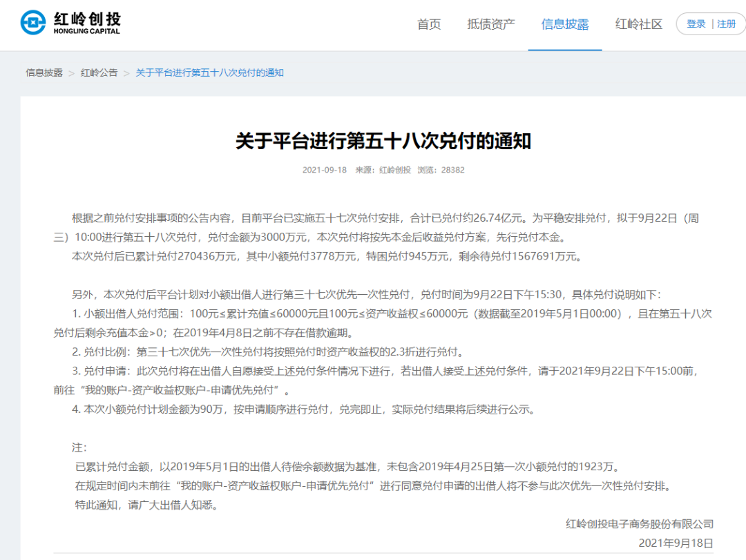
Task: Select the 红岭社区 community tab
Action: point(638,23)
